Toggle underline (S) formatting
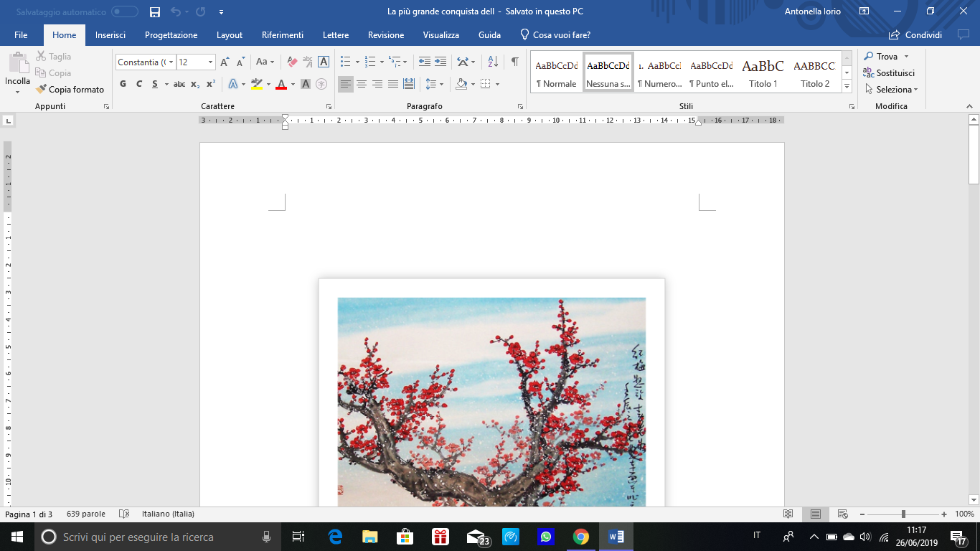The image size is (980, 551). click(x=154, y=84)
